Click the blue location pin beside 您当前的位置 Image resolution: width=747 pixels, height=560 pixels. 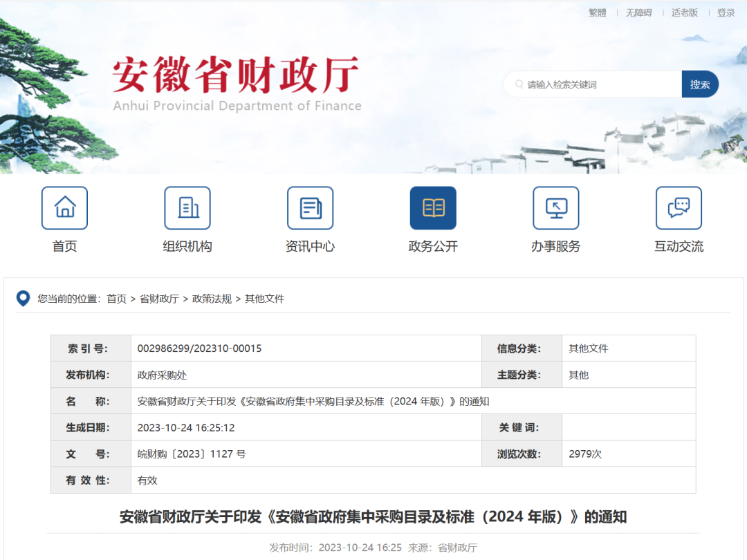point(23,299)
